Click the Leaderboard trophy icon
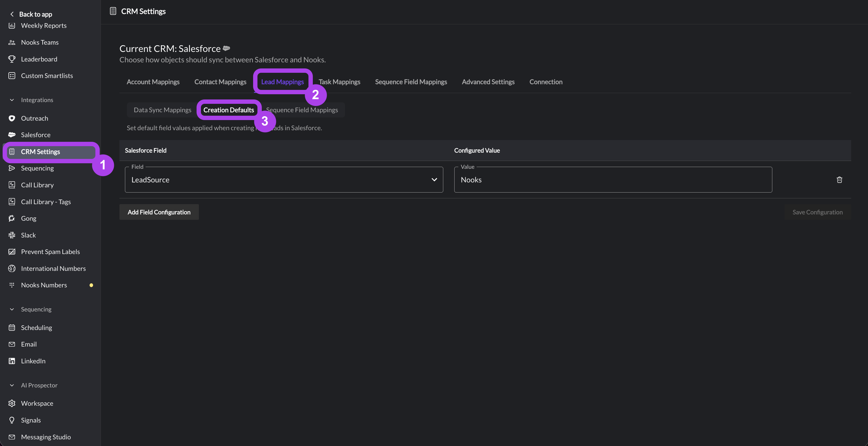 [12, 59]
